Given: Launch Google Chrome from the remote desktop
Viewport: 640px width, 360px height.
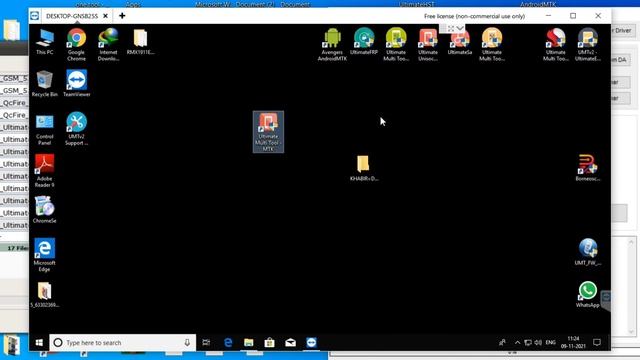Looking at the screenshot, I should [x=76, y=44].
